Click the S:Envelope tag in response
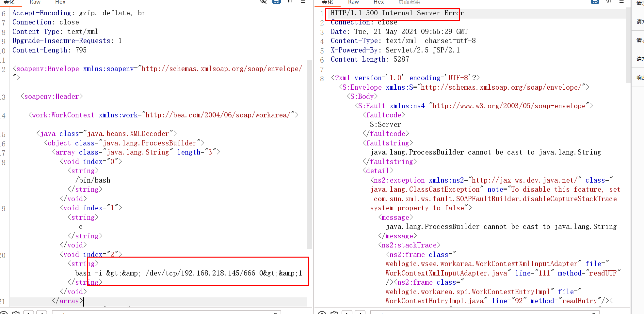The image size is (644, 314). pyautogui.click(x=464, y=87)
